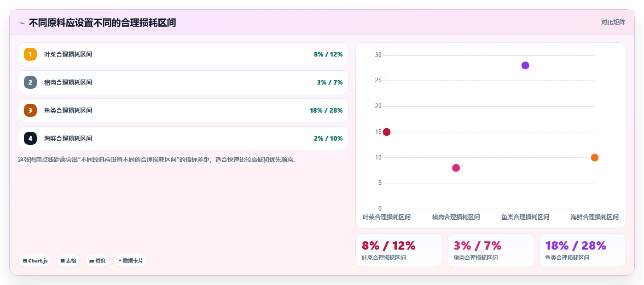644x285 pixels.
Task: Click the orange data point at 10
Action: (x=594, y=158)
